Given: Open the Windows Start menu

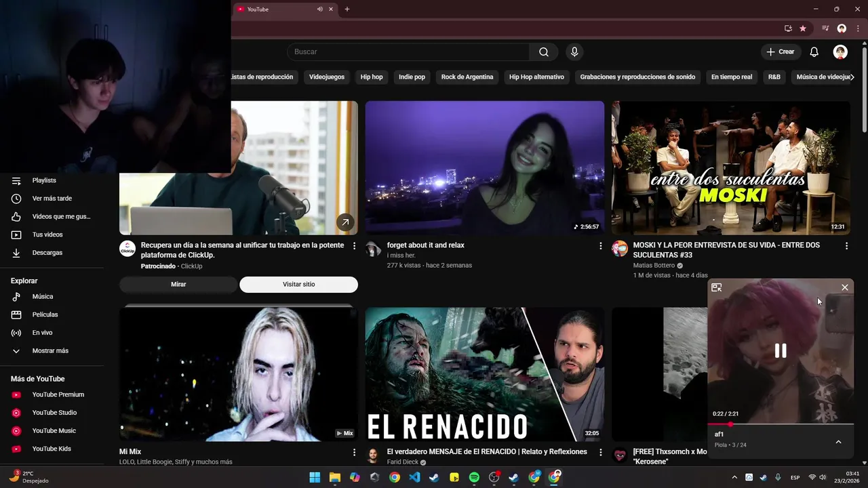Looking at the screenshot, I should click(x=315, y=477).
